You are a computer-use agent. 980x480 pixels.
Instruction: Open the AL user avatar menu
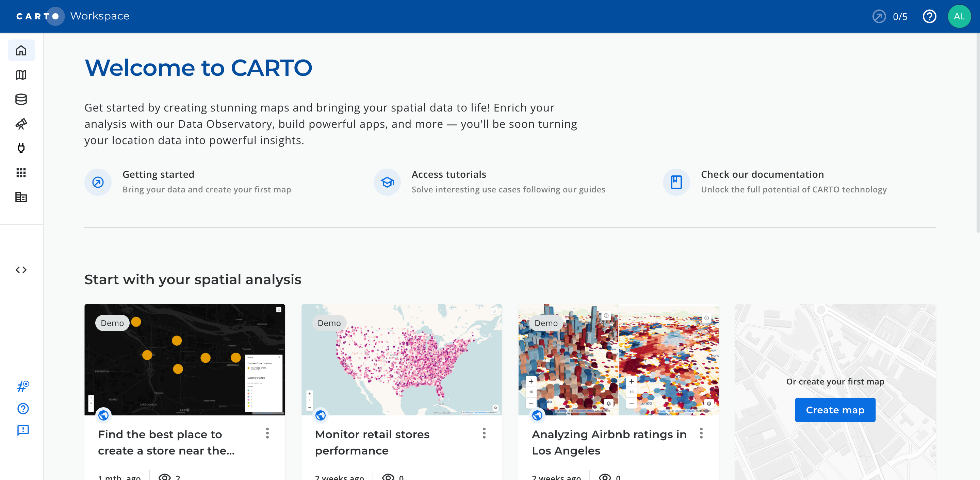(x=959, y=16)
